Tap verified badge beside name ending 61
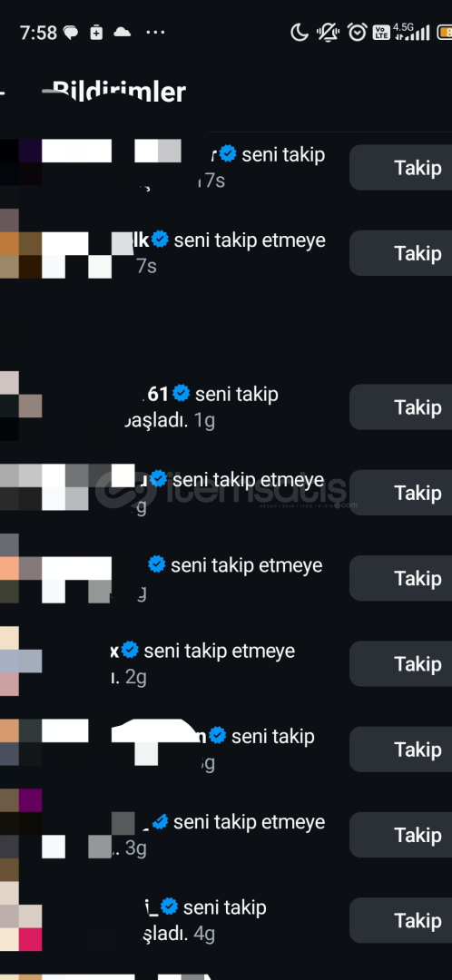Image resolution: width=452 pixels, height=980 pixels. click(x=182, y=394)
